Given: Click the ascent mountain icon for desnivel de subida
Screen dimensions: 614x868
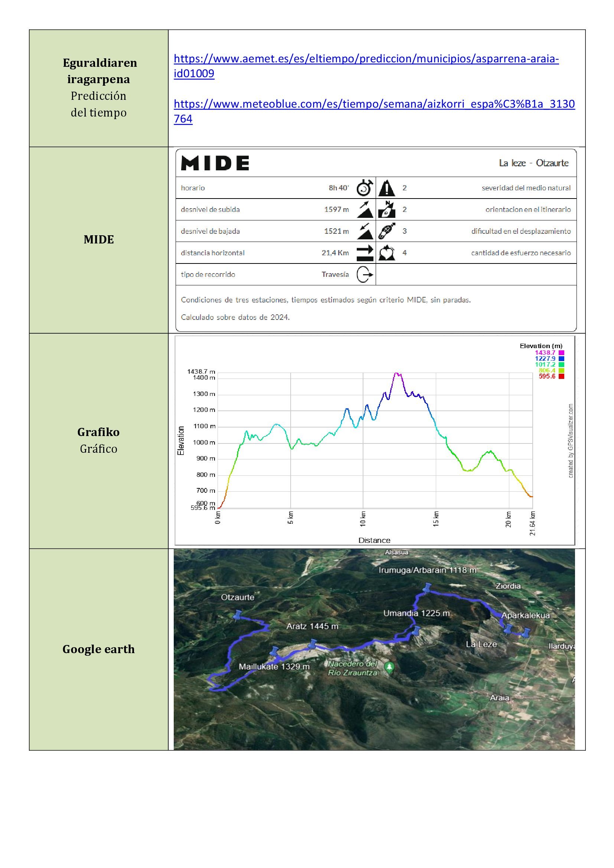Looking at the screenshot, I should [x=365, y=209].
